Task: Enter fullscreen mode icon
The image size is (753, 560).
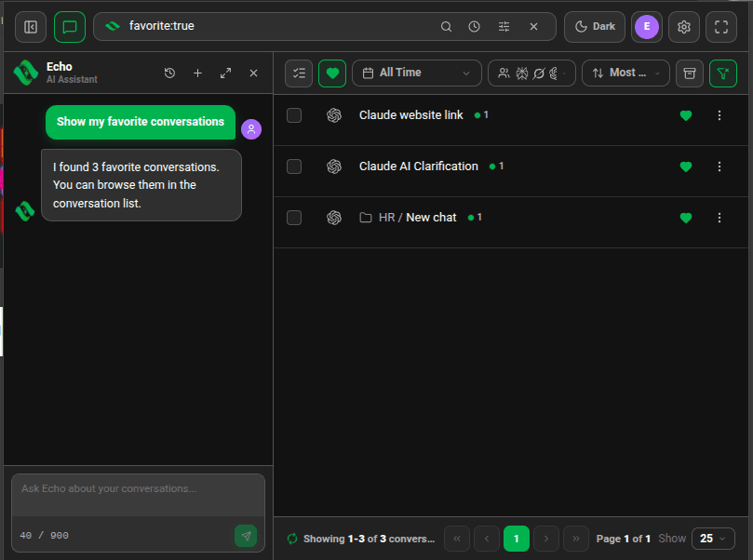Action: point(720,27)
